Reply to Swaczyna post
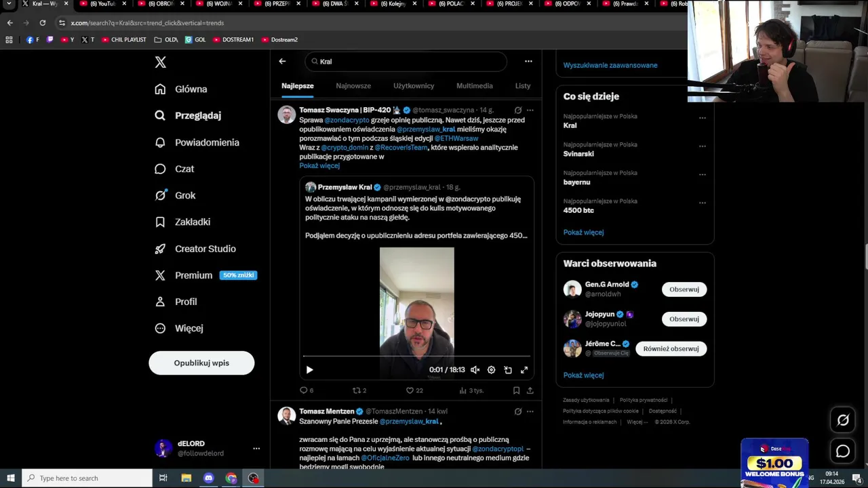This screenshot has width=868, height=488. click(x=307, y=390)
